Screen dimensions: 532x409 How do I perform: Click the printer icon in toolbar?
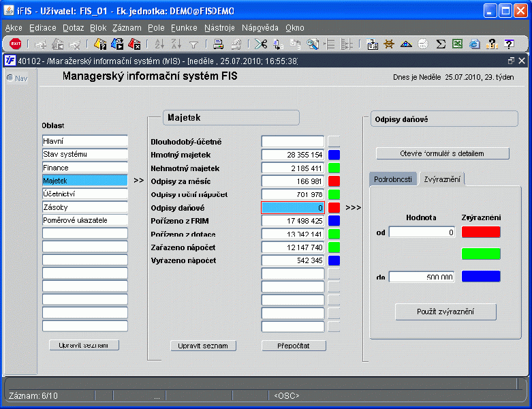218,44
